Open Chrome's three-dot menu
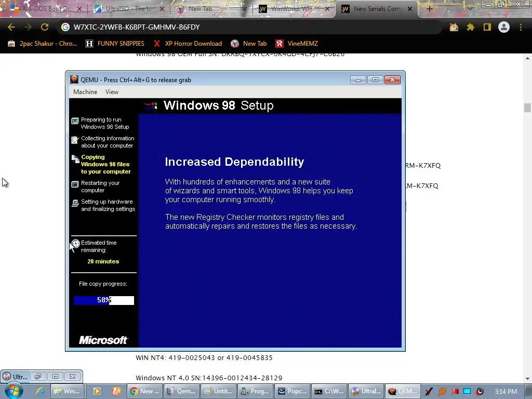 [x=521, y=27]
